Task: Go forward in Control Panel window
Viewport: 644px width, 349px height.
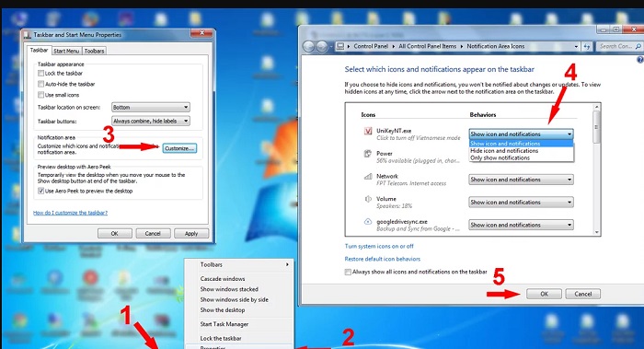Action: [x=322, y=46]
